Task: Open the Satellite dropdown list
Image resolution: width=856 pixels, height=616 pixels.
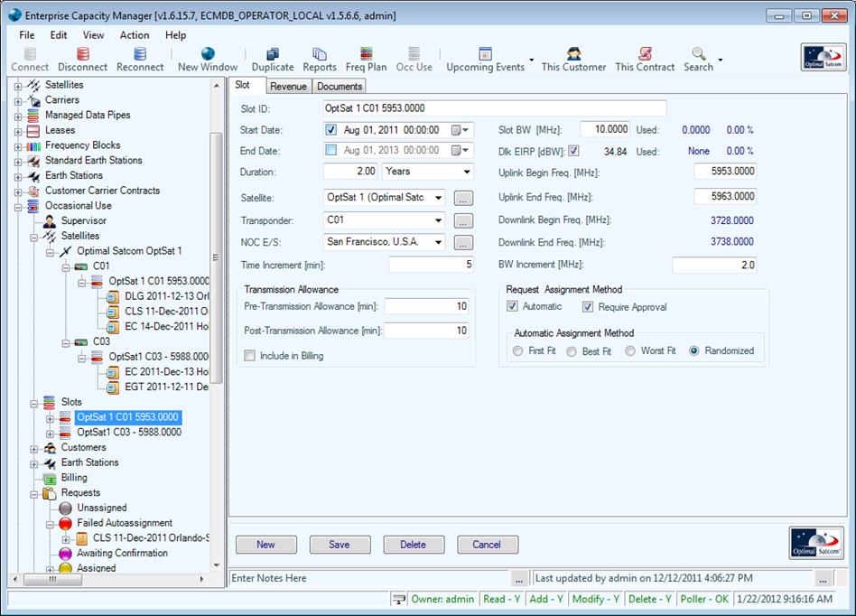Action: pyautogui.click(x=438, y=198)
